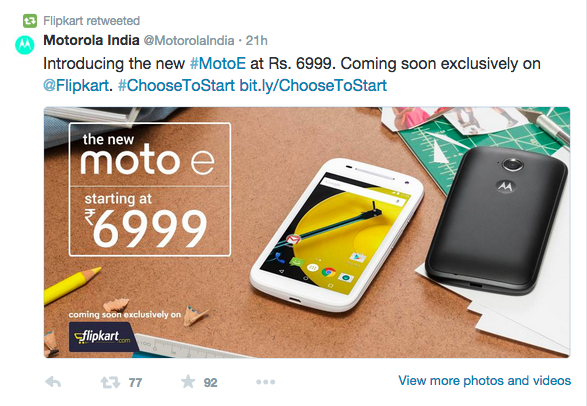
Task: Open the more options ellipsis
Action: tap(265, 382)
